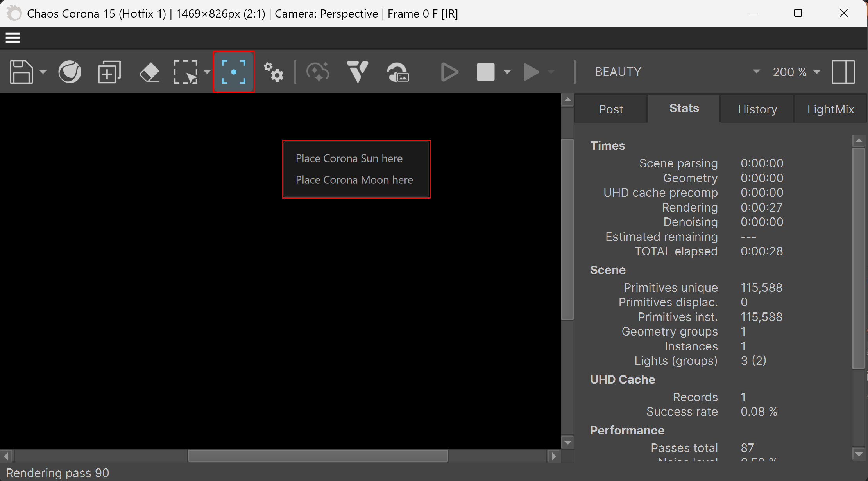
Task: Click the image view vertical scrollbar down arrow
Action: point(568,443)
